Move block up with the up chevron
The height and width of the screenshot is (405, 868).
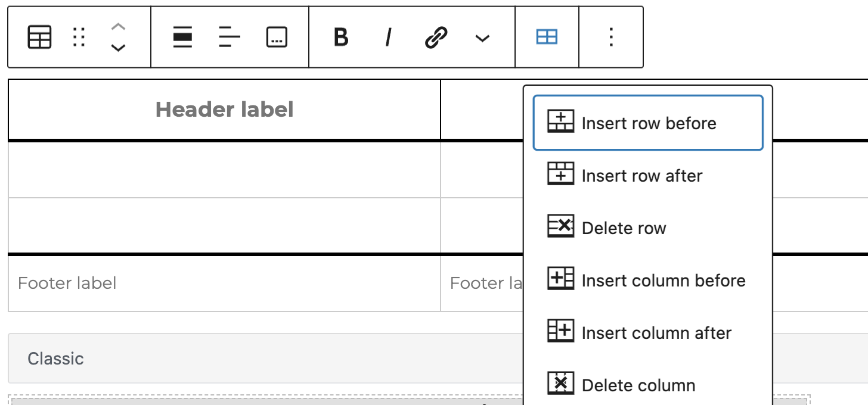pyautogui.click(x=119, y=27)
